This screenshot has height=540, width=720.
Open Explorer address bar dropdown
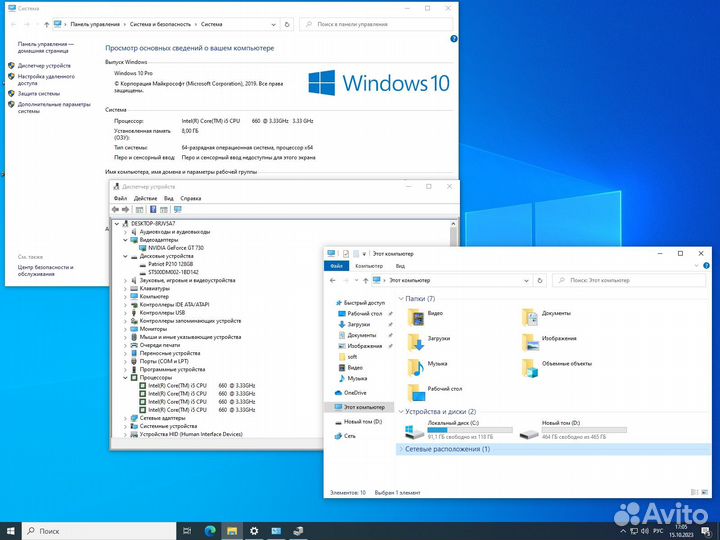pyautogui.click(x=526, y=280)
